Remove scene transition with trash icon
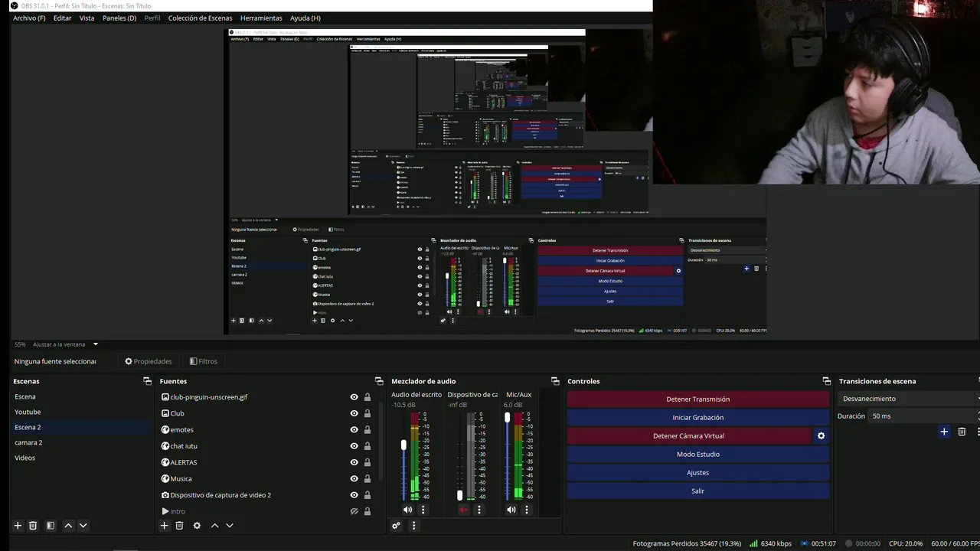The image size is (980, 551). pos(962,432)
